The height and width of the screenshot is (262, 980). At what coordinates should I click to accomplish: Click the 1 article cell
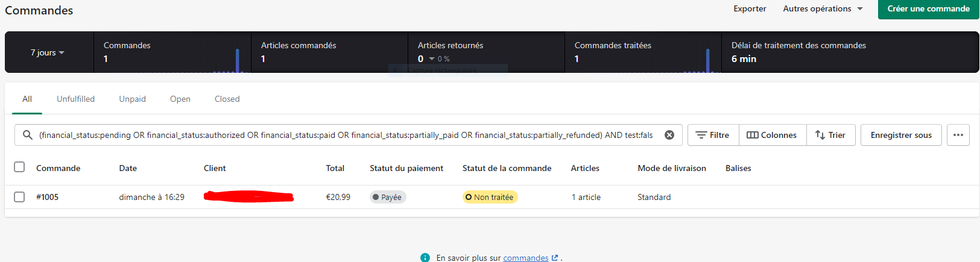click(586, 197)
